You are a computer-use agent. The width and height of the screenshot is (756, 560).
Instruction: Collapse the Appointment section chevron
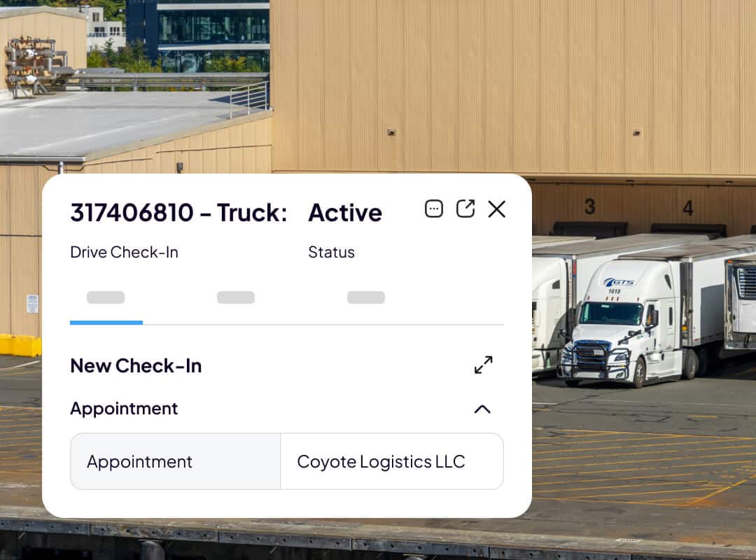click(482, 409)
